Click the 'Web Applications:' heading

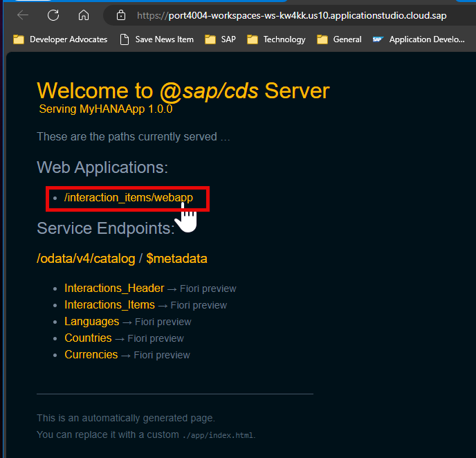coord(102,167)
